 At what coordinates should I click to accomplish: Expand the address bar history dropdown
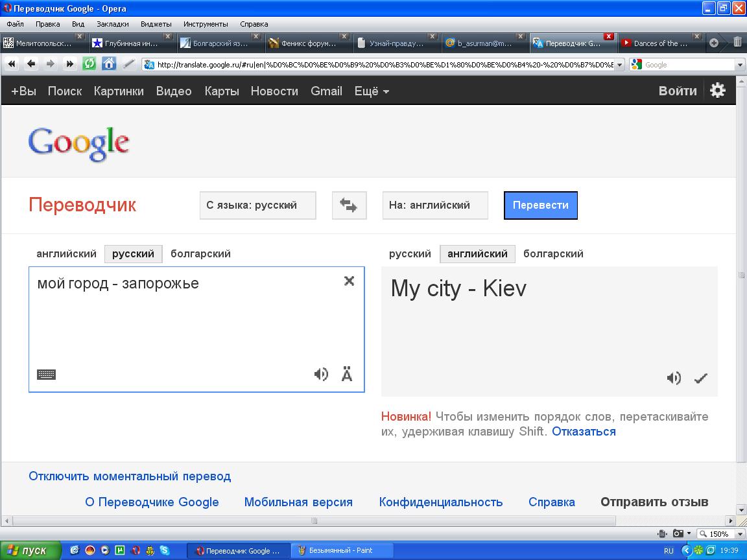pos(619,65)
